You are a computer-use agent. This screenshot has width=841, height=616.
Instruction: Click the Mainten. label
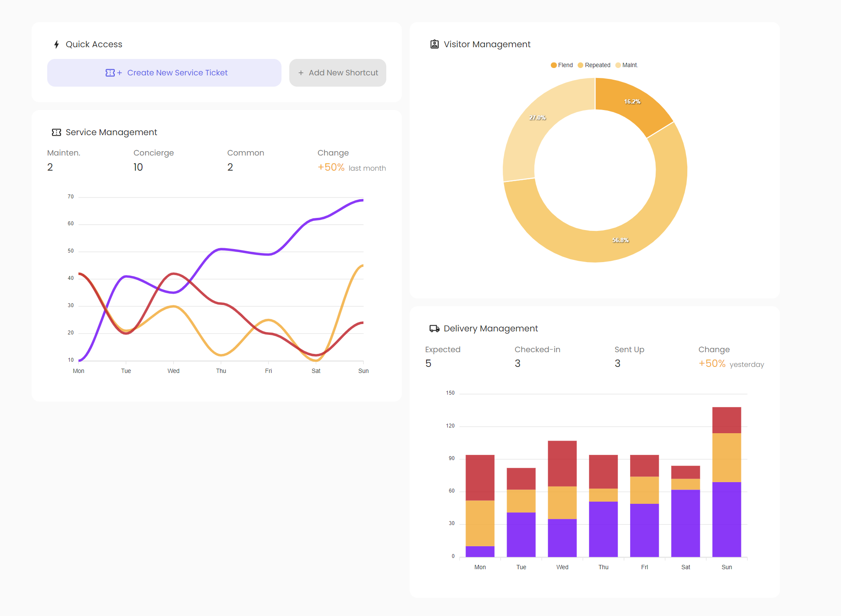click(x=64, y=153)
